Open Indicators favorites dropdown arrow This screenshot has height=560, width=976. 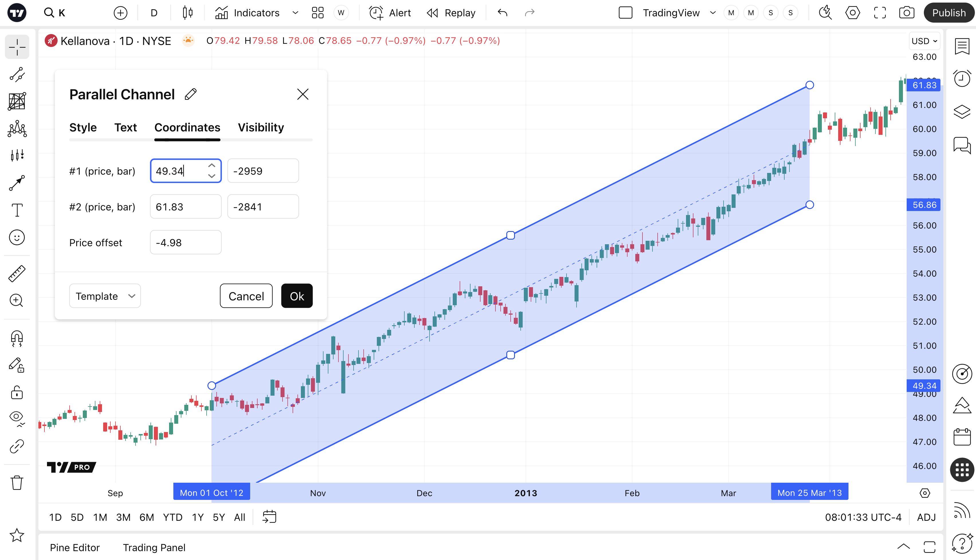click(295, 13)
